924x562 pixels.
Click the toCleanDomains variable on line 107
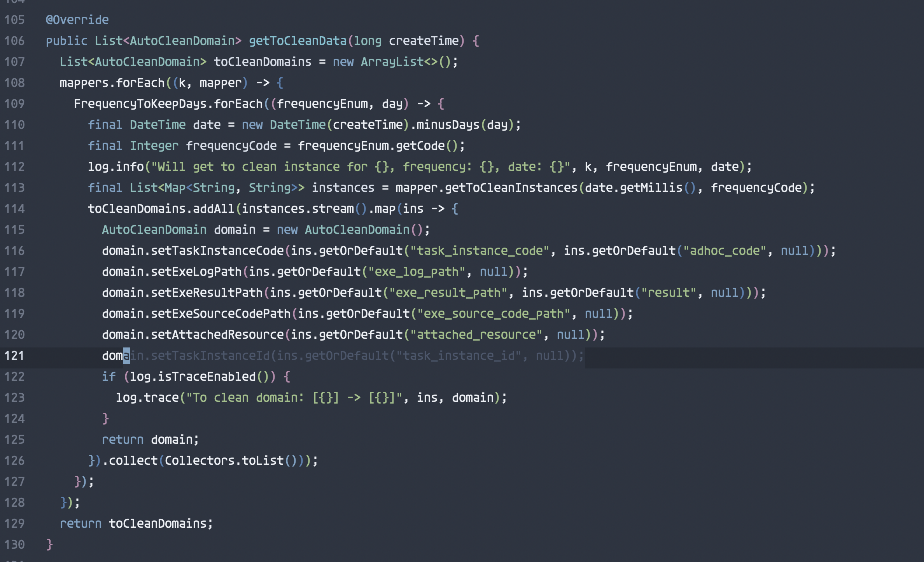(262, 61)
